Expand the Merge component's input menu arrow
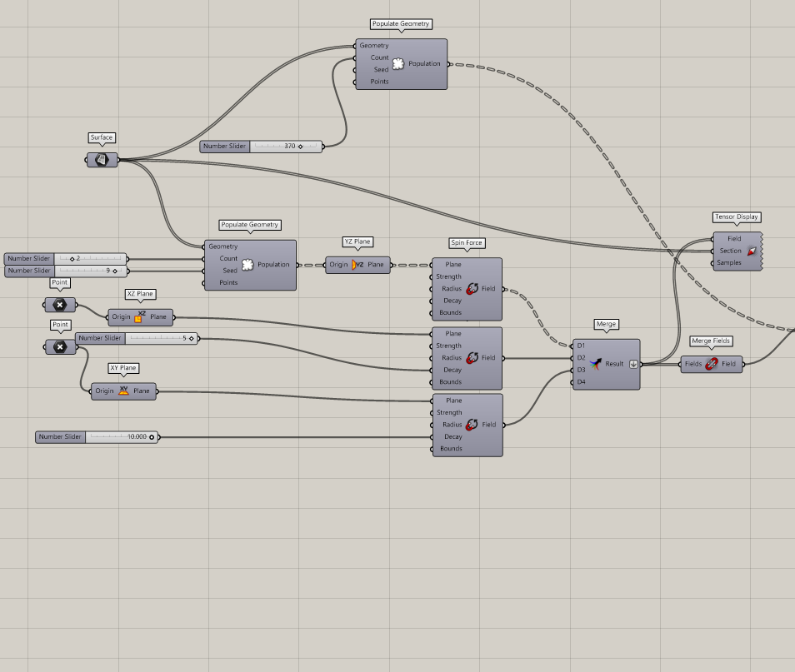 coord(633,364)
